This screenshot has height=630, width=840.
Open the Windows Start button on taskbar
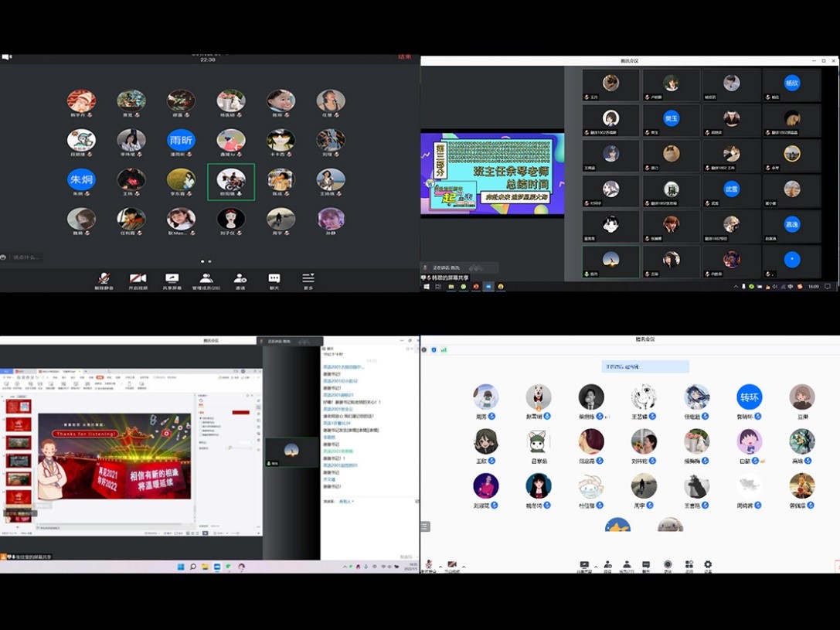tap(181, 567)
